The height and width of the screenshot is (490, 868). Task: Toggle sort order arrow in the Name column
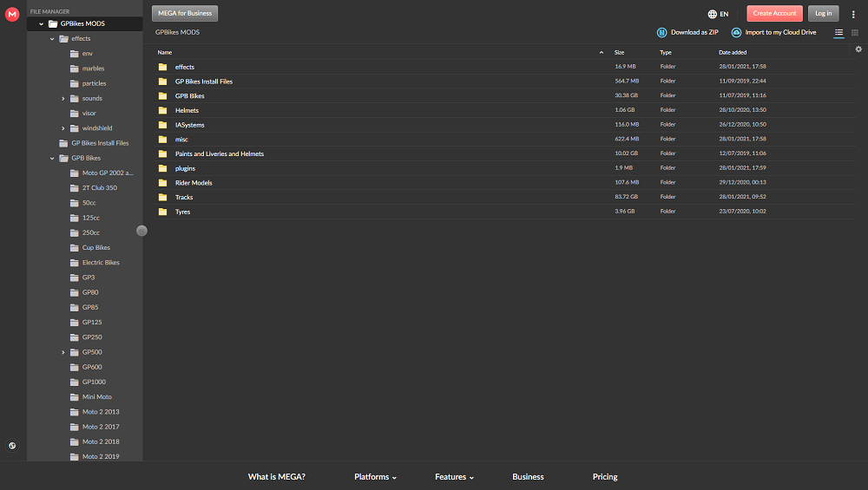602,53
